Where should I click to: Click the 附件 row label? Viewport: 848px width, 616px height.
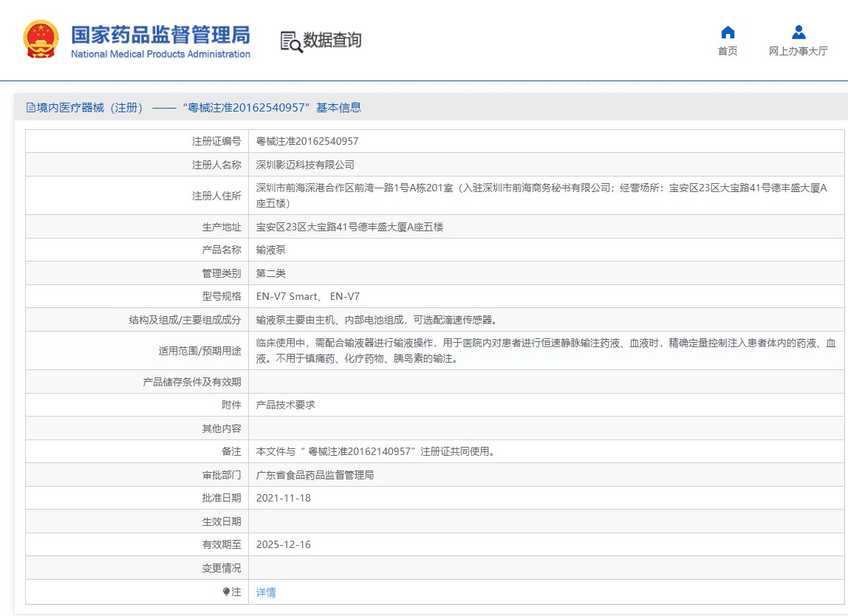[x=231, y=405]
